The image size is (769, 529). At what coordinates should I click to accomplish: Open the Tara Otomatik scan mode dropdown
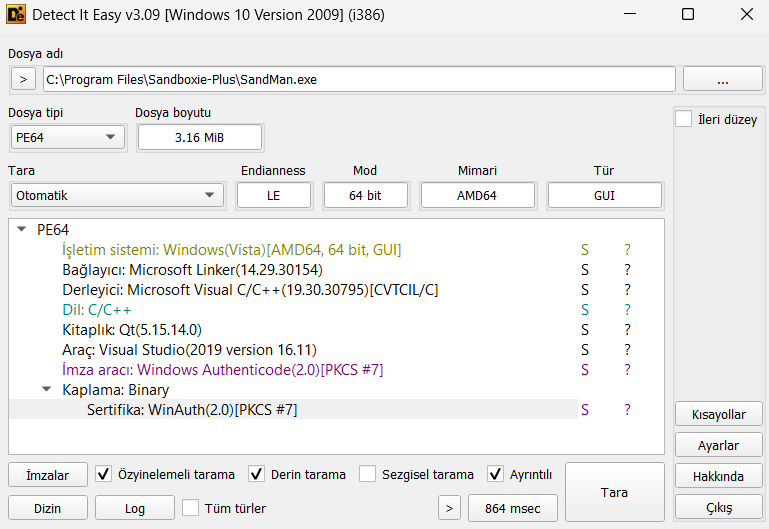(x=117, y=196)
